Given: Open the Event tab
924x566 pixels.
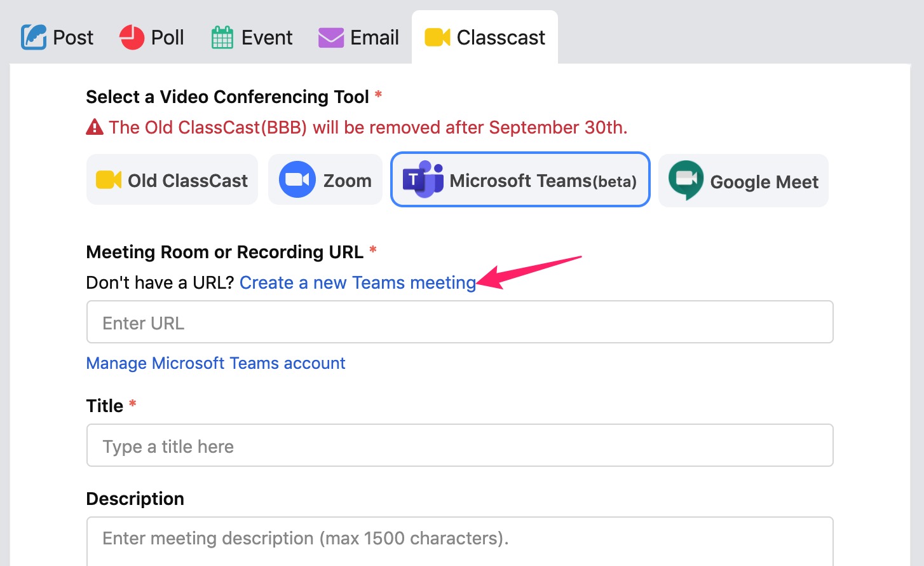Looking at the screenshot, I should [x=252, y=38].
